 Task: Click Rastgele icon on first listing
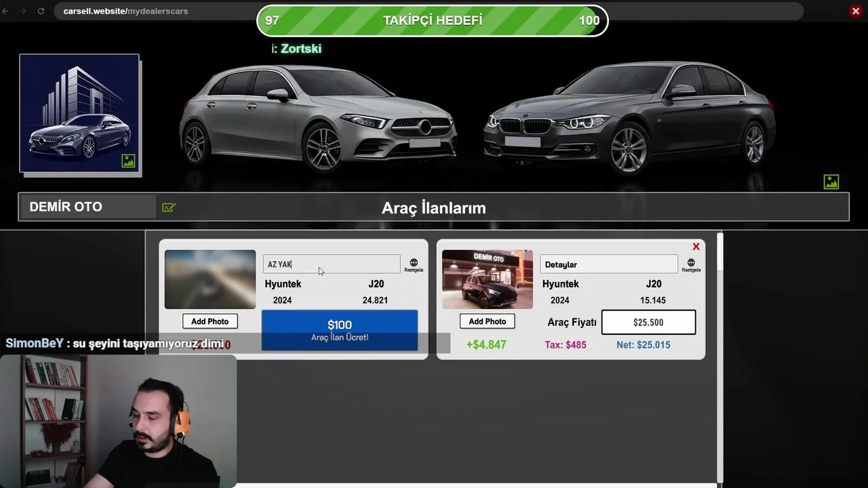pos(414,265)
